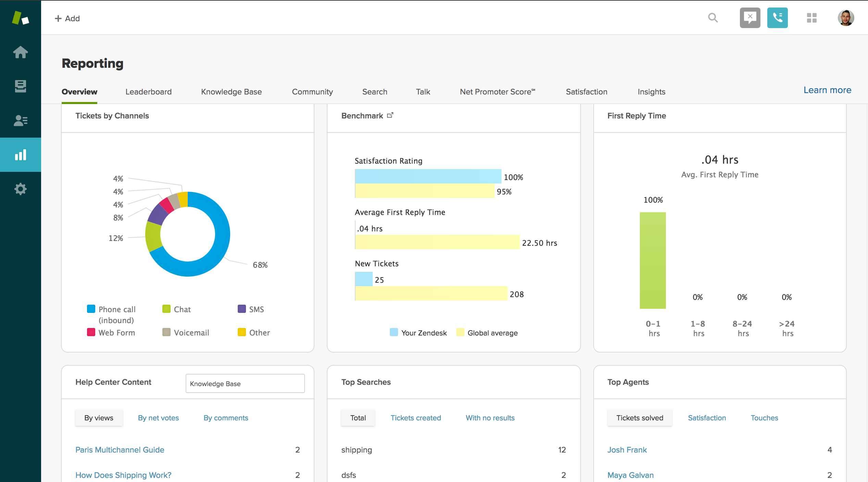The height and width of the screenshot is (482, 868).
Task: Click the Zendesk logo icon
Action: click(20, 18)
